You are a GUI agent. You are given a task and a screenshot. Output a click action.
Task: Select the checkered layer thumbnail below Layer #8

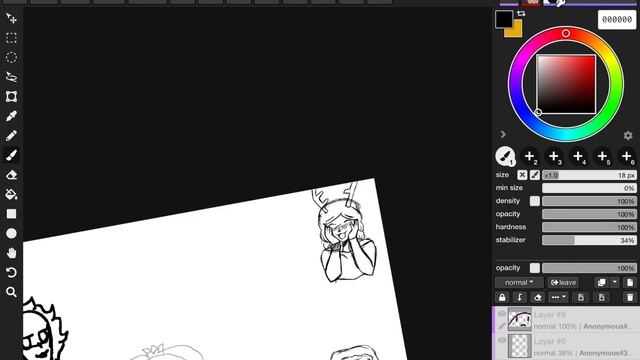(520, 346)
